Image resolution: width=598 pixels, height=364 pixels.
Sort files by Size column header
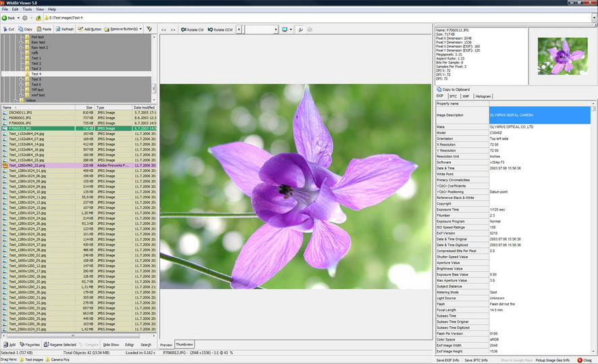click(84, 108)
